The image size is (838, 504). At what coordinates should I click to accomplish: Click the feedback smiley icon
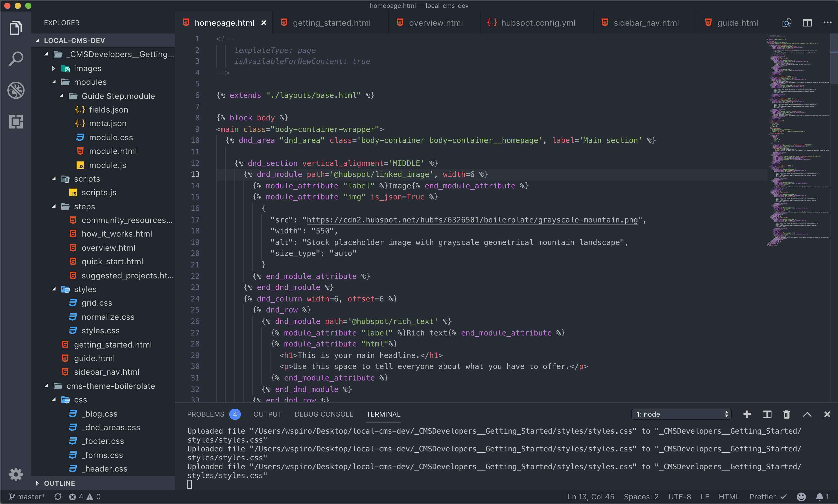(x=801, y=496)
